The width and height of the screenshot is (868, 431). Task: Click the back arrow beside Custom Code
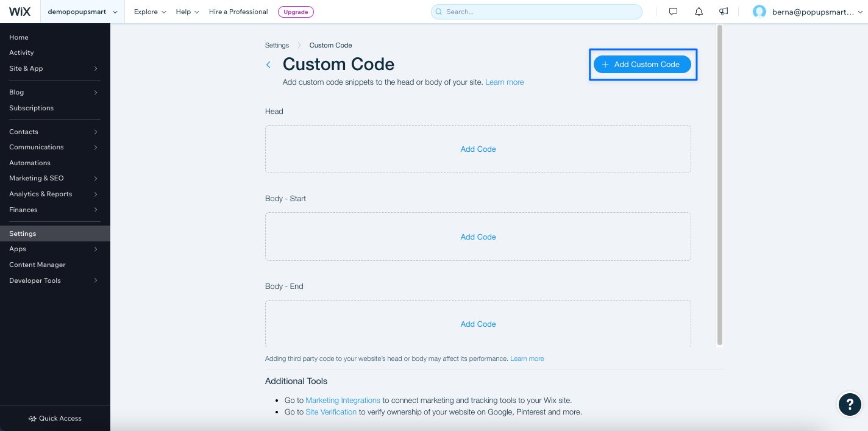coord(268,65)
